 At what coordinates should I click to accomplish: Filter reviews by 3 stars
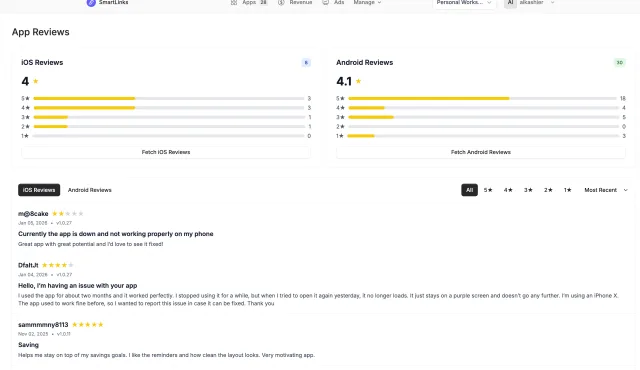point(528,190)
